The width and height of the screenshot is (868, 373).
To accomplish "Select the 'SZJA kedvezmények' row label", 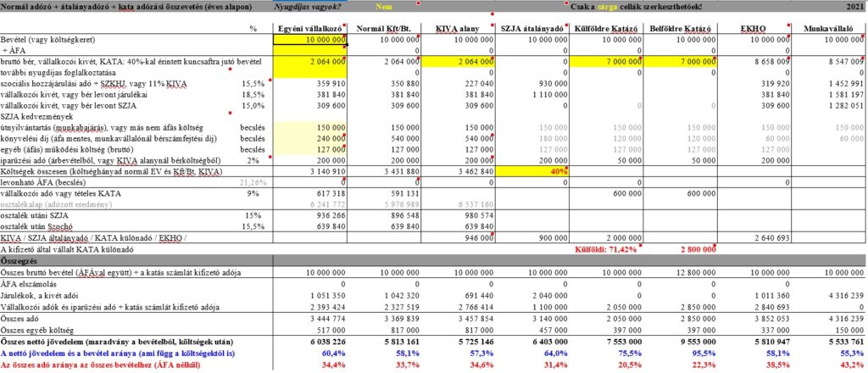I will click(30, 116).
